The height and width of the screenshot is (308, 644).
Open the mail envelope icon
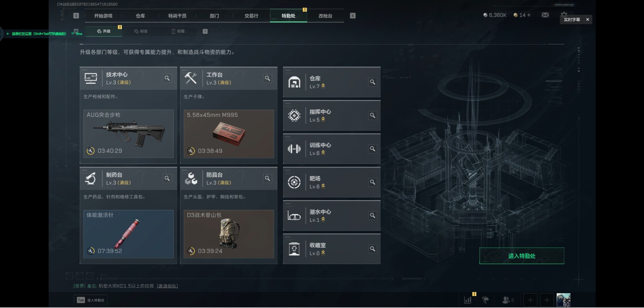click(545, 15)
